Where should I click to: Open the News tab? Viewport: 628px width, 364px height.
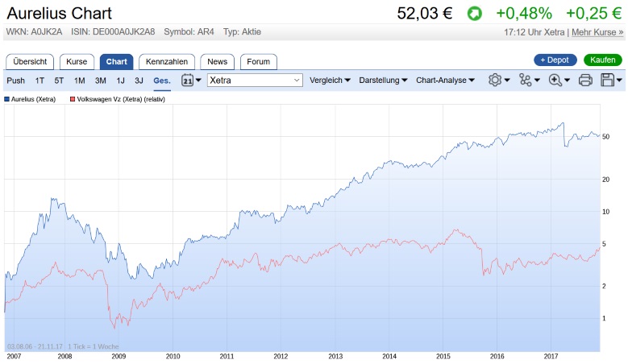coord(217,61)
